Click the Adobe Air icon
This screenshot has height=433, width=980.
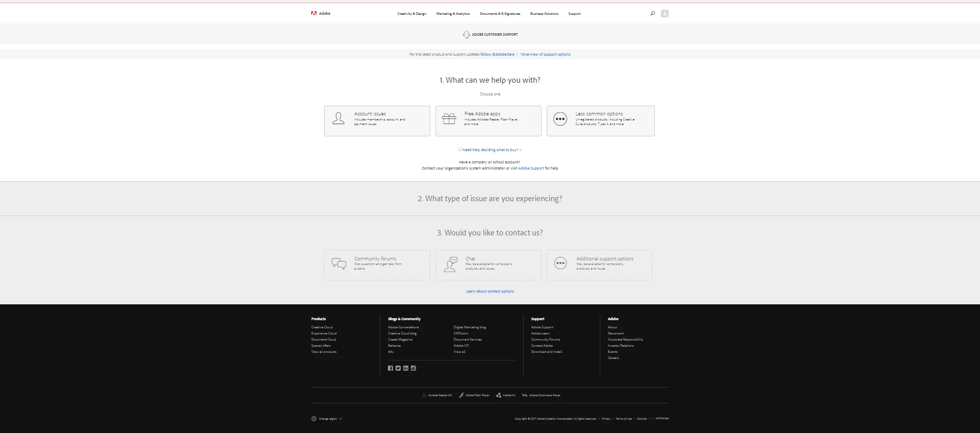click(x=499, y=395)
